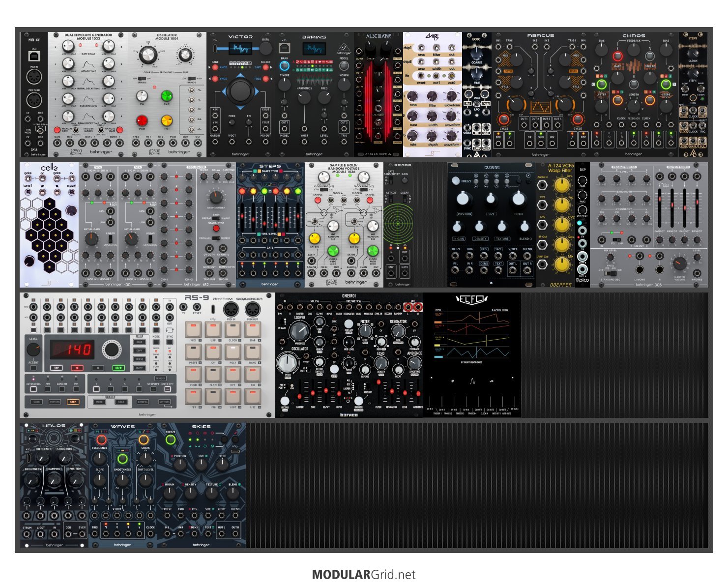Select the orange STEP mode button on RS-9
728x585 pixels.
[x=73, y=402]
